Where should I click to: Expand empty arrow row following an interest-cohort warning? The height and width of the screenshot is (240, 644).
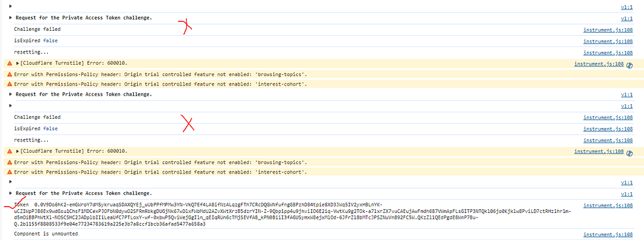[10, 182]
